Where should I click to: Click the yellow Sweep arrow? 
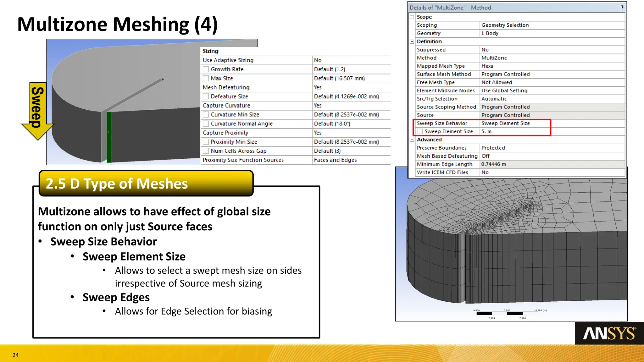(x=38, y=111)
